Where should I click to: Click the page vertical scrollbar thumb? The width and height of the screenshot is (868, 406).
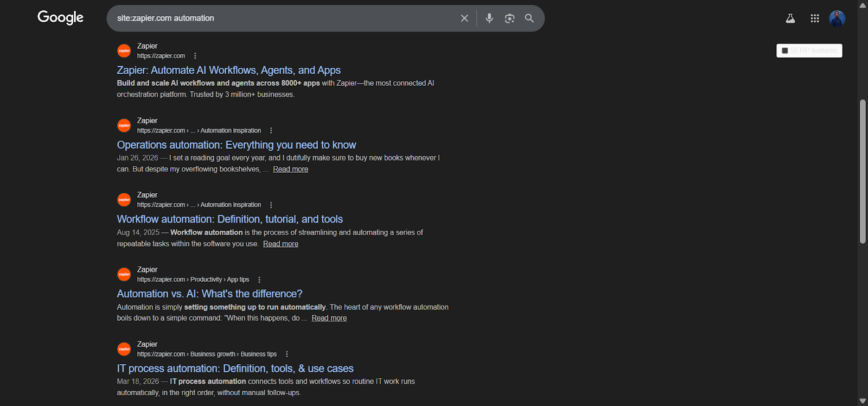coord(863,171)
